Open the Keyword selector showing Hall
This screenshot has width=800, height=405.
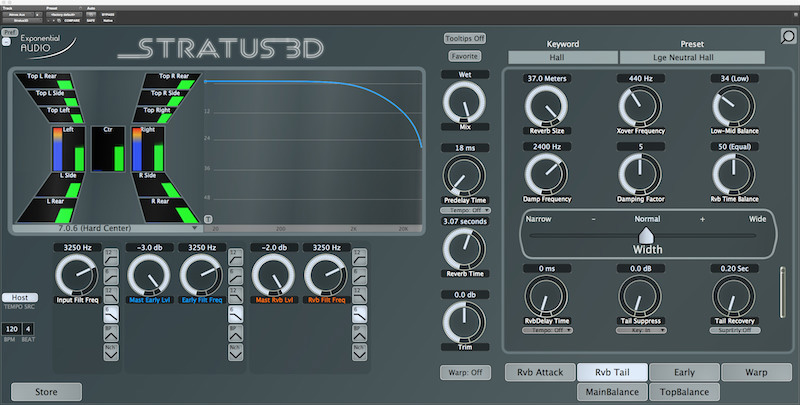click(x=563, y=58)
